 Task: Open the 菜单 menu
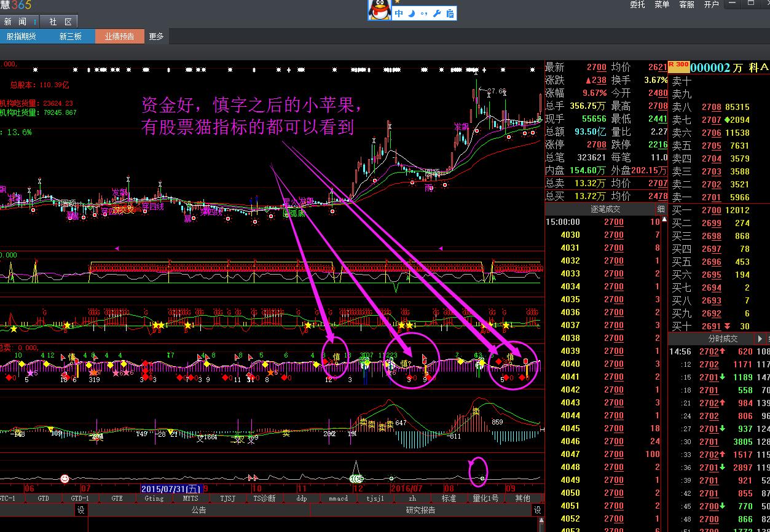tap(662, 4)
